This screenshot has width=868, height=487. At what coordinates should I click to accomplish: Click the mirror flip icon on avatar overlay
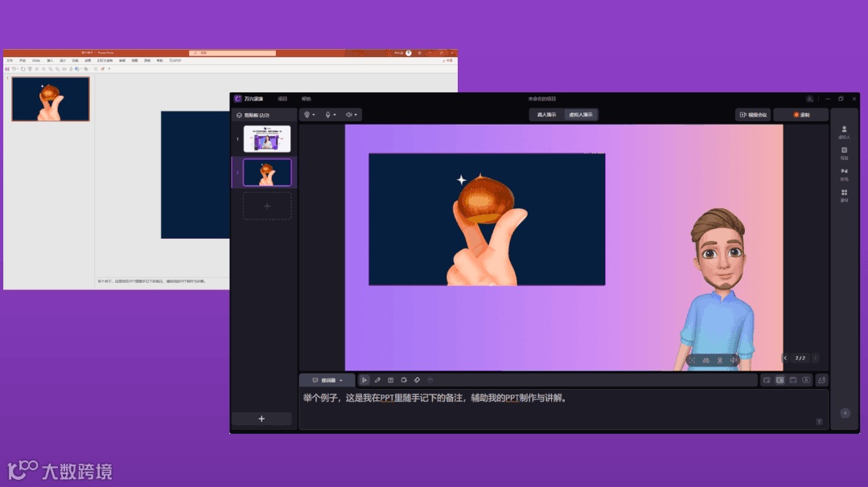pos(706,360)
